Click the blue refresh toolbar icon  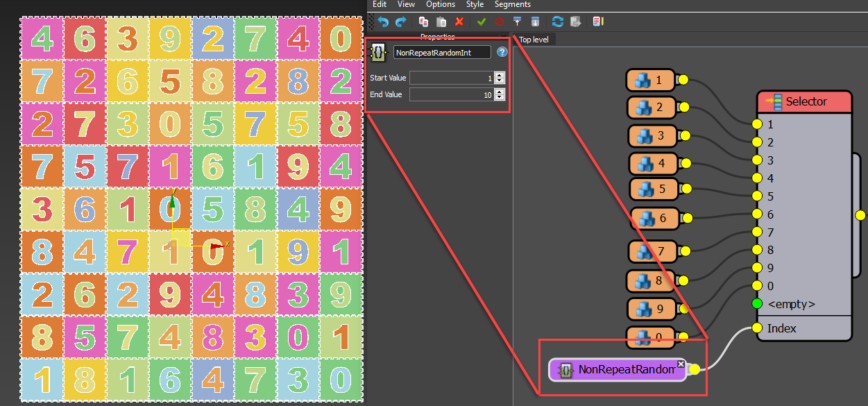coord(559,22)
